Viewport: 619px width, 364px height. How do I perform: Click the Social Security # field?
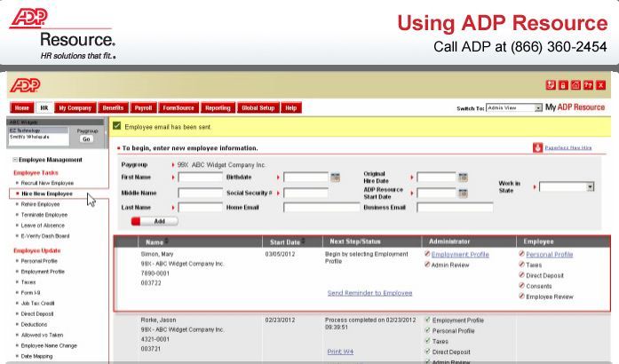[x=306, y=193]
